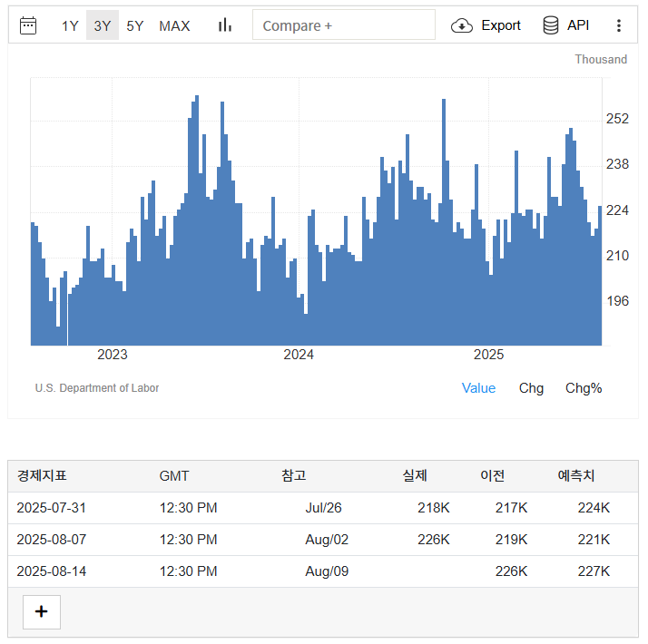Image resolution: width=648 pixels, height=644 pixels.
Task: Click the Compare + input field
Action: pos(344,25)
